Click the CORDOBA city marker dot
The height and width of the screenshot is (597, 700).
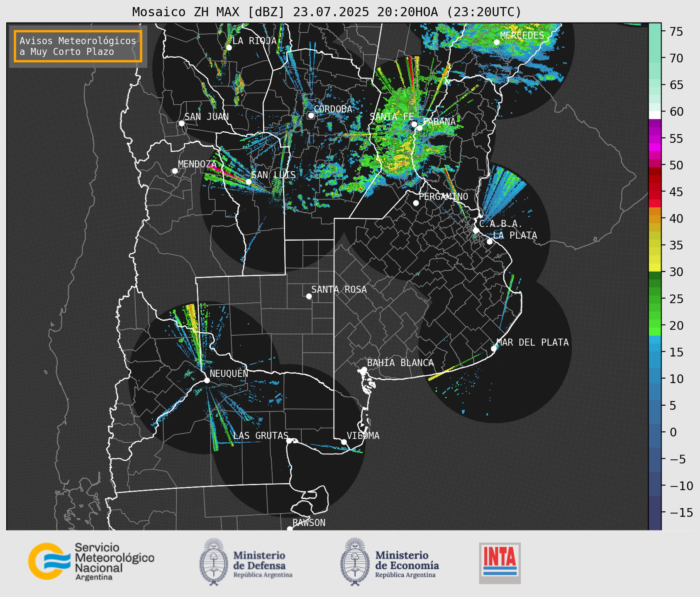[x=311, y=115]
